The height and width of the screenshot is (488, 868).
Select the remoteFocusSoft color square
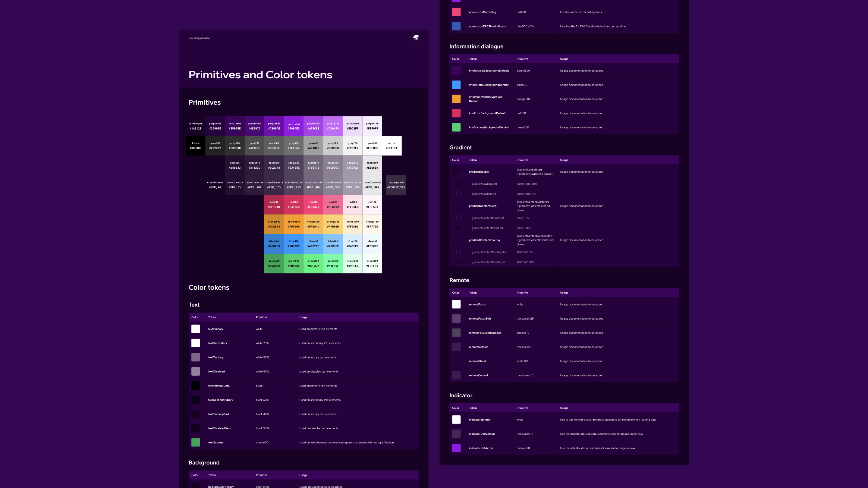click(x=456, y=319)
